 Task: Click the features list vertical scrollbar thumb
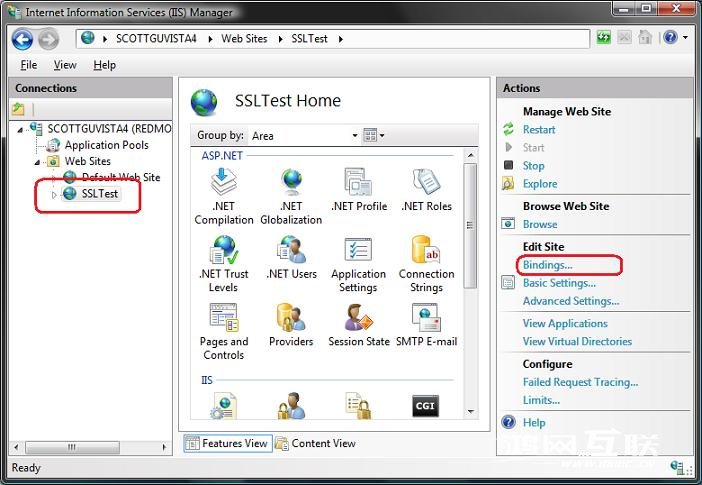[470, 225]
